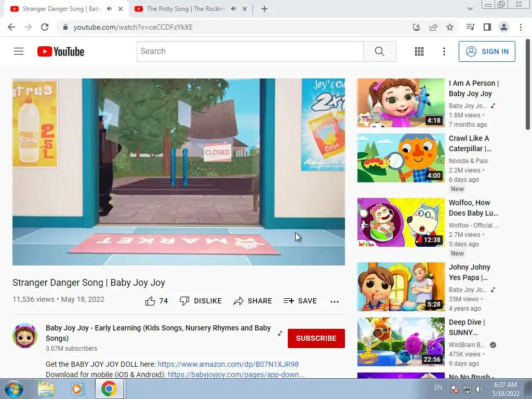View site security lock info

click(x=65, y=27)
